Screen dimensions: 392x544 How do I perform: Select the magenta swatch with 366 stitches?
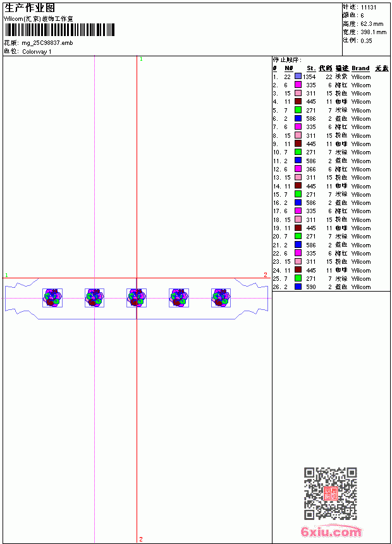298,169
